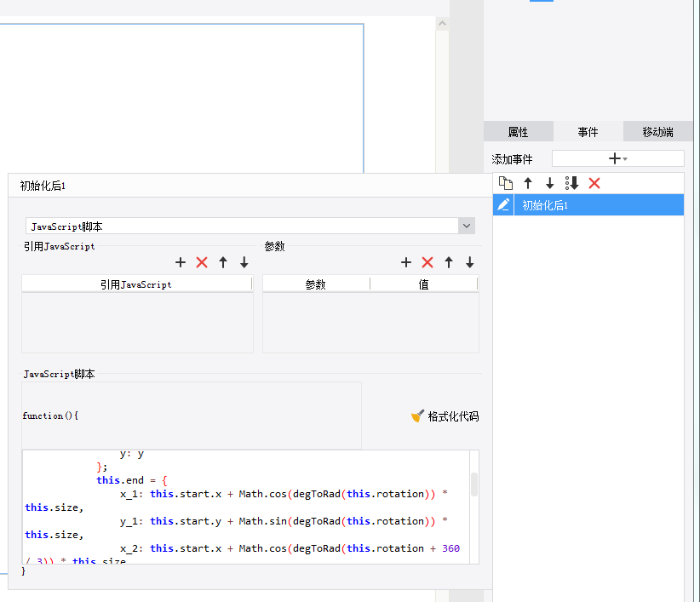The image size is (700, 602).
Task: Click the empty referenced JavaScript list area
Action: click(137, 322)
